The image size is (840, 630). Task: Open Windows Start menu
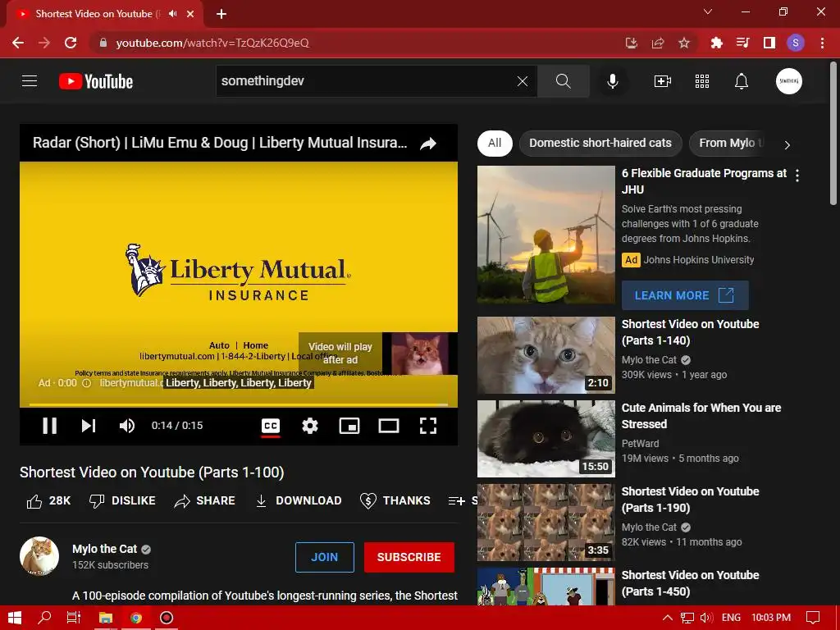pyautogui.click(x=15, y=618)
